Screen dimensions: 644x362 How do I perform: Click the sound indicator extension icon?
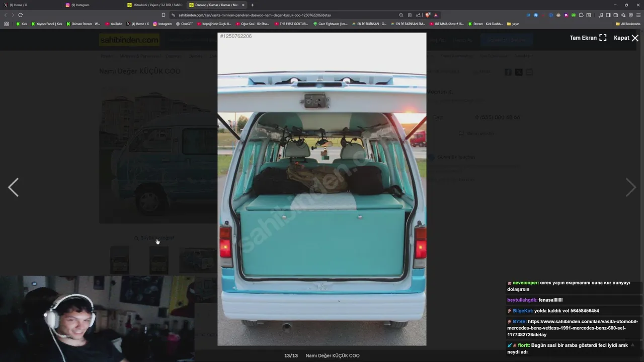click(528, 15)
